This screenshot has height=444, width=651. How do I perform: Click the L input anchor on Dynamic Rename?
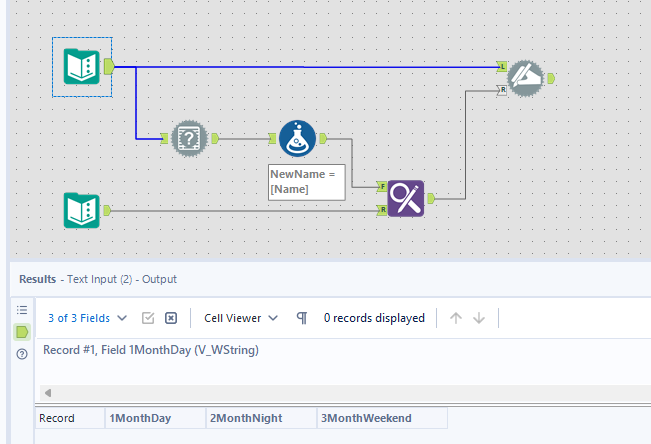tap(502, 66)
